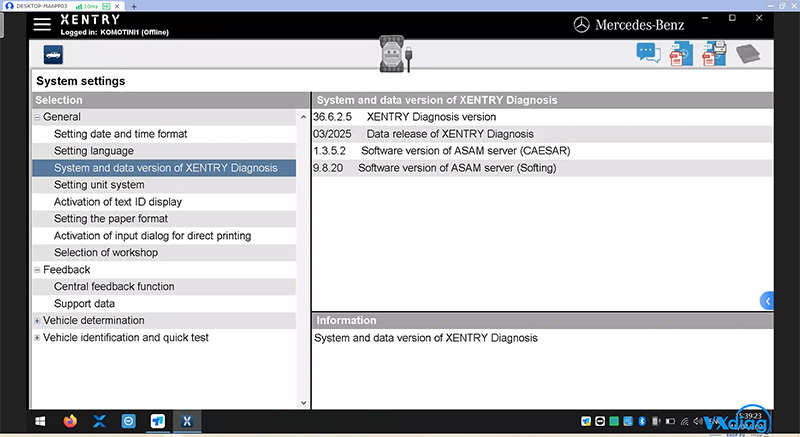Select Central feedback function
The height and width of the screenshot is (437, 800).
[x=164, y=287]
